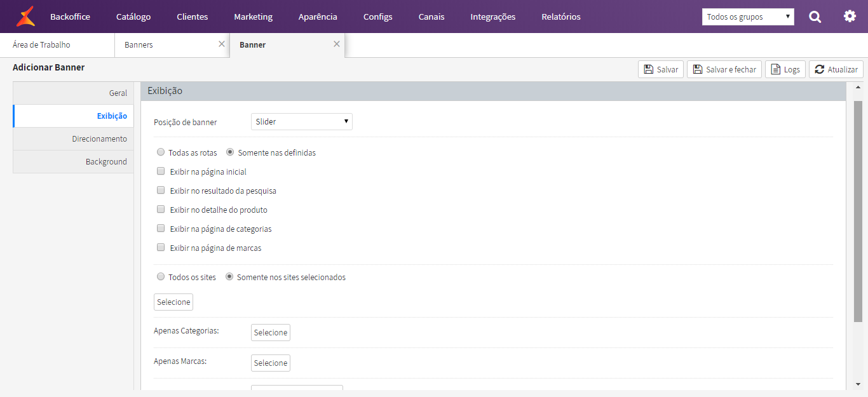Switch to the Banners tab
This screenshot has width=868, height=397.
tap(172, 45)
